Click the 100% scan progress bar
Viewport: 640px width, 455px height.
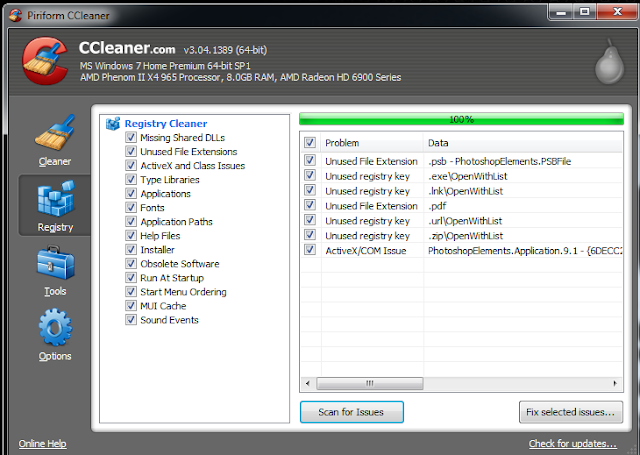coord(461,119)
